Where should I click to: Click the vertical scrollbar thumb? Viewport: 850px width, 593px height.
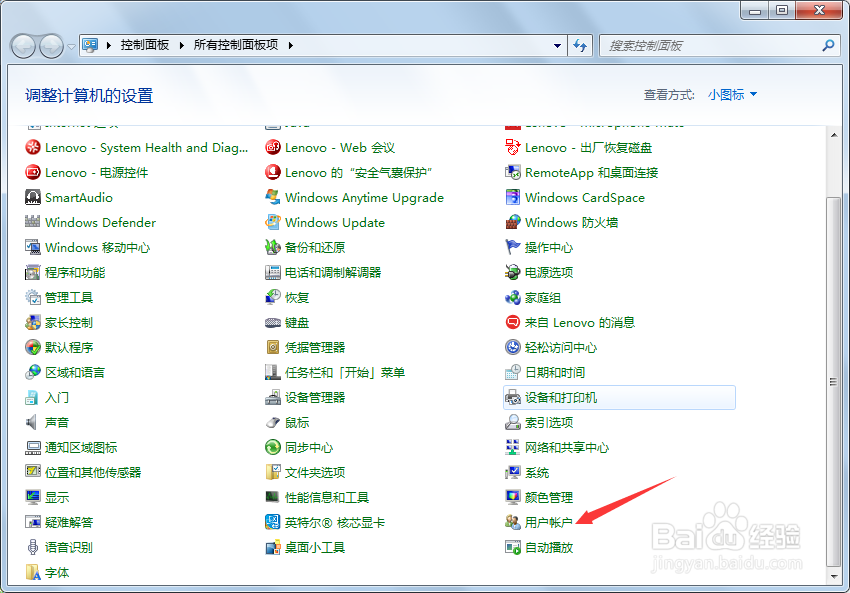coord(834,382)
